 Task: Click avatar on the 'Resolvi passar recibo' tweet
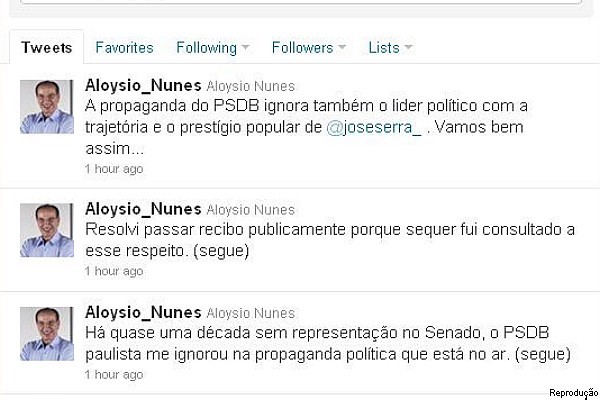click(47, 231)
